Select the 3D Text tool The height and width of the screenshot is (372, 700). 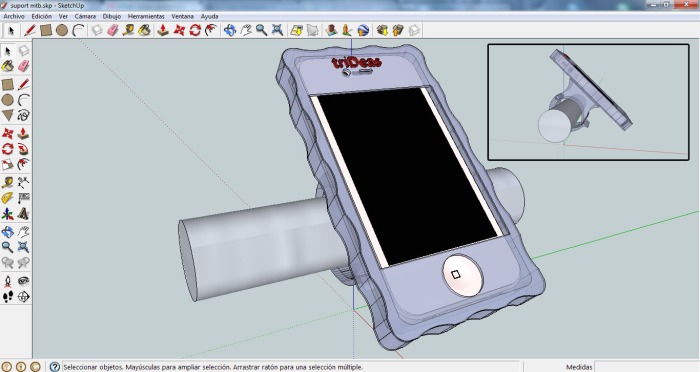[23, 214]
